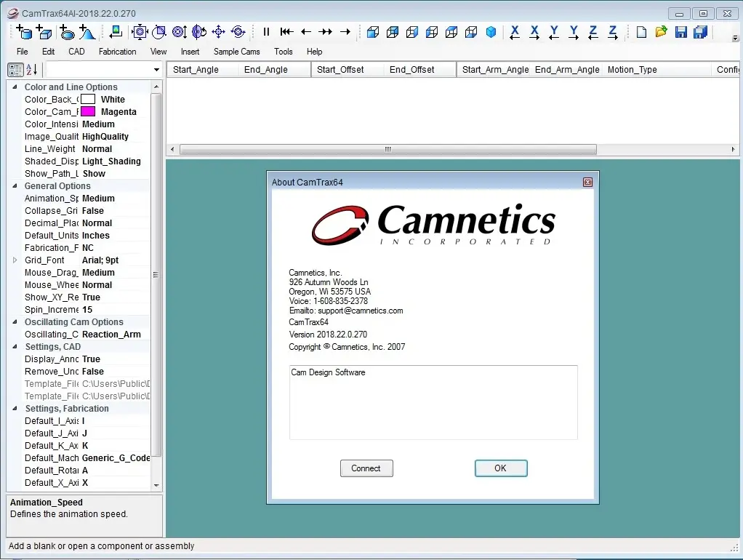Open the File menu
The width and height of the screenshot is (743, 560).
[x=23, y=51]
